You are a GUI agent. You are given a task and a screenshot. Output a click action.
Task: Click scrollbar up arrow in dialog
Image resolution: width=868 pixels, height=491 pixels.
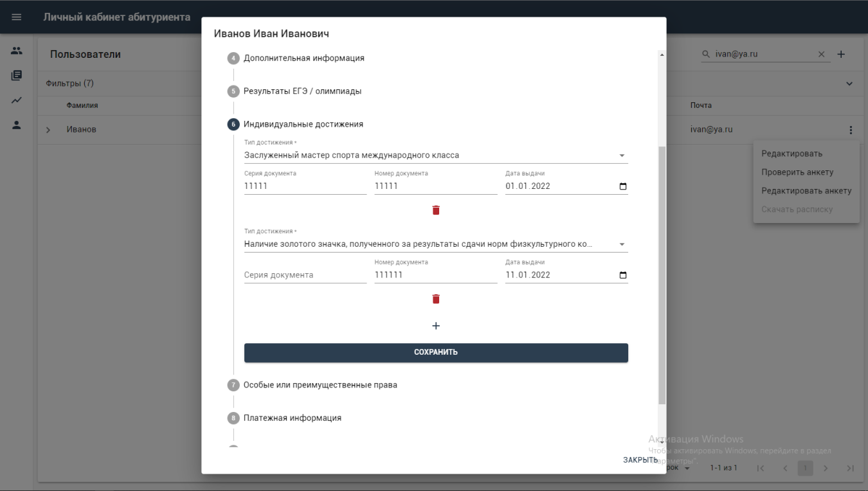tap(662, 55)
